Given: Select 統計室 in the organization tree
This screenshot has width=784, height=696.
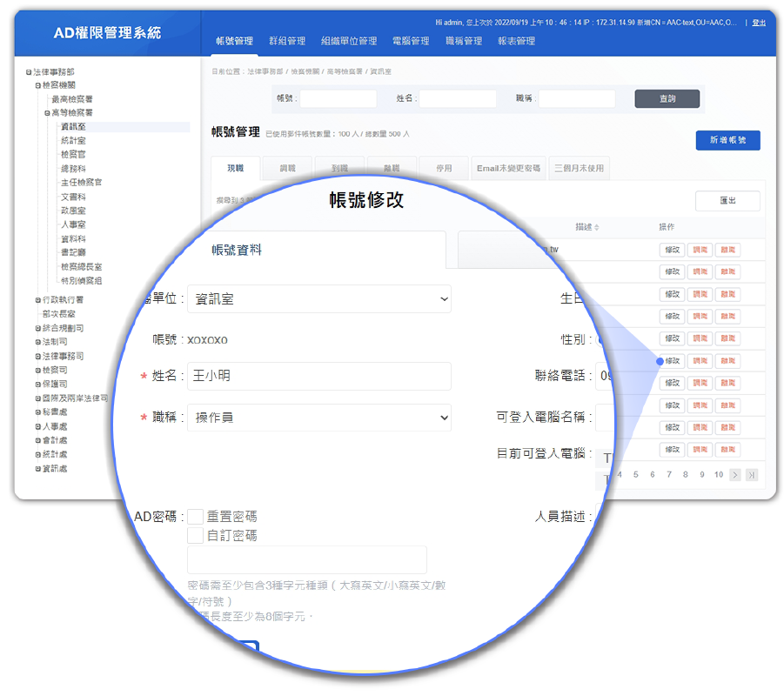Looking at the screenshot, I should [x=73, y=141].
